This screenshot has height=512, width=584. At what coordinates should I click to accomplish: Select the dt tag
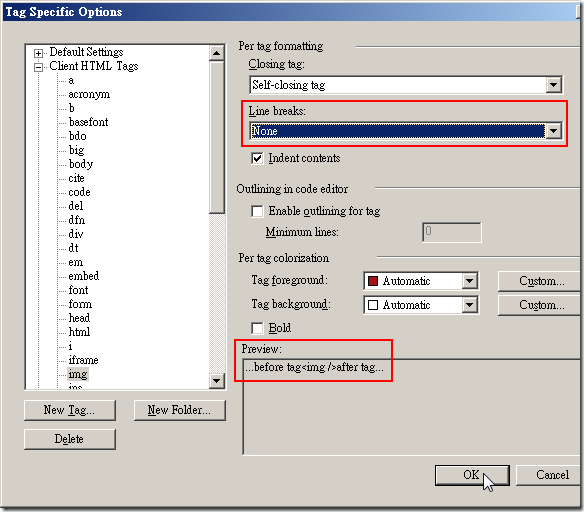pos(73,248)
